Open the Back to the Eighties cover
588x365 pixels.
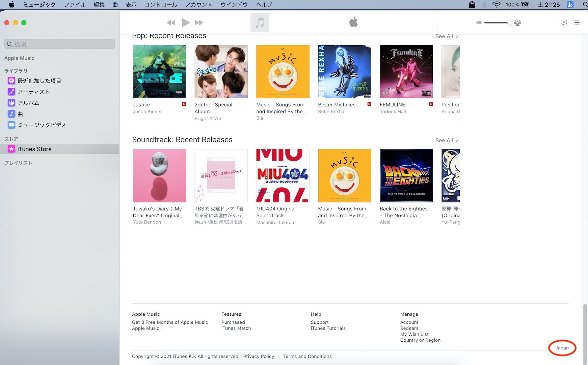click(406, 176)
